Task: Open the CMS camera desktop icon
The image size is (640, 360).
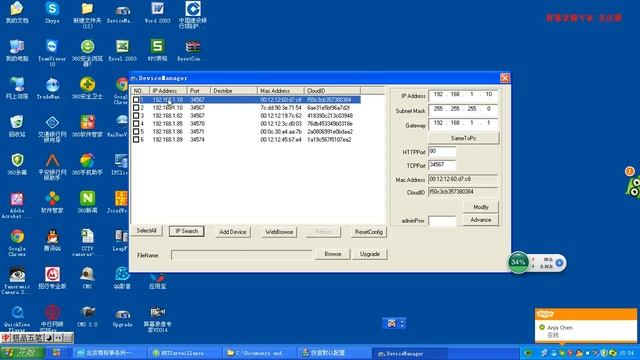Action: 87,278
